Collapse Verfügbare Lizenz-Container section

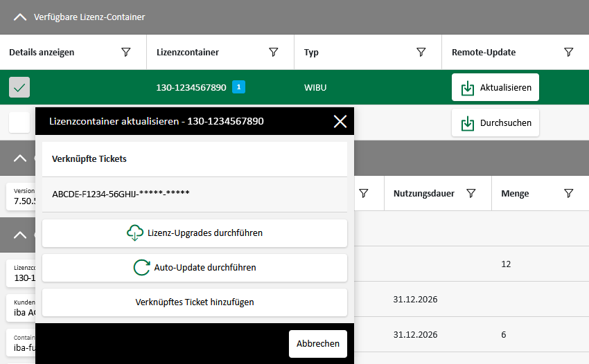[19, 17]
